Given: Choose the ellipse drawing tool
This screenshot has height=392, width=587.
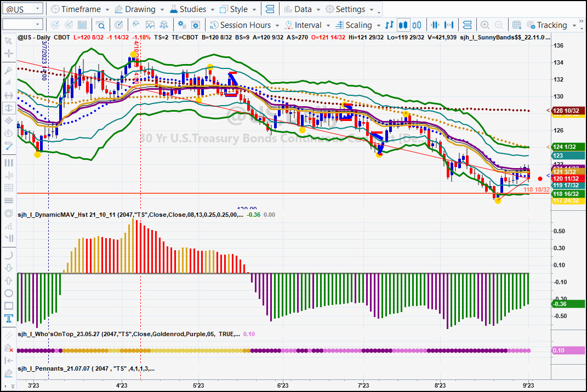Looking at the screenshot, I should pyautogui.click(x=8, y=293).
